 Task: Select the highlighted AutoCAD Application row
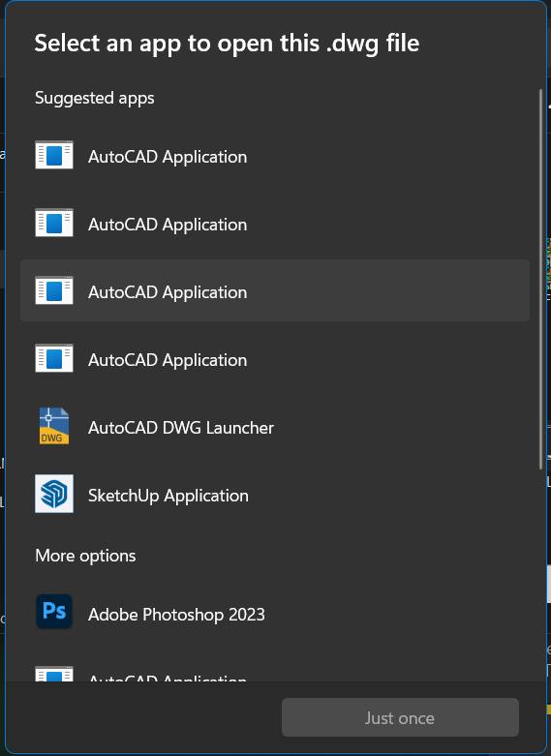[x=275, y=290]
